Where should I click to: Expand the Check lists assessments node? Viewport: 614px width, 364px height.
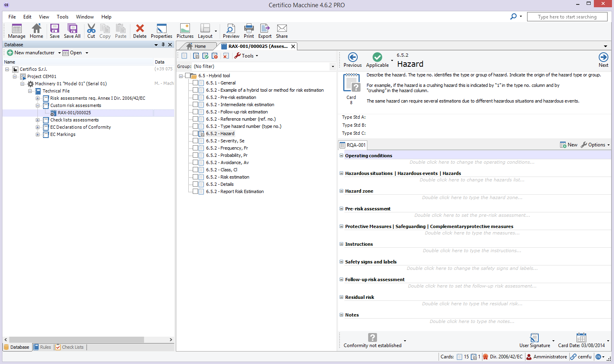click(x=37, y=120)
